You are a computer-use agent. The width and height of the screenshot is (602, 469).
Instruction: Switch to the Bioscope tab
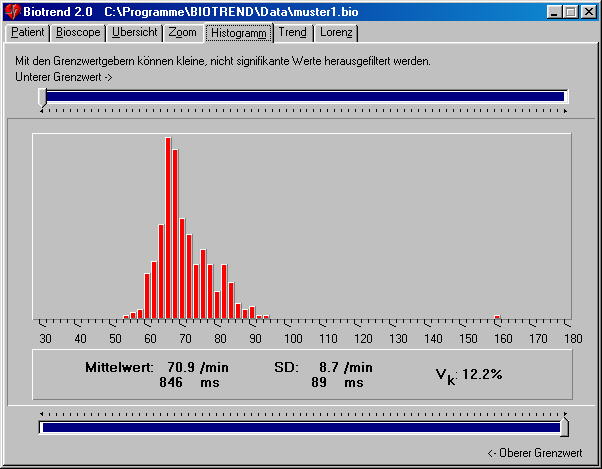tap(78, 32)
